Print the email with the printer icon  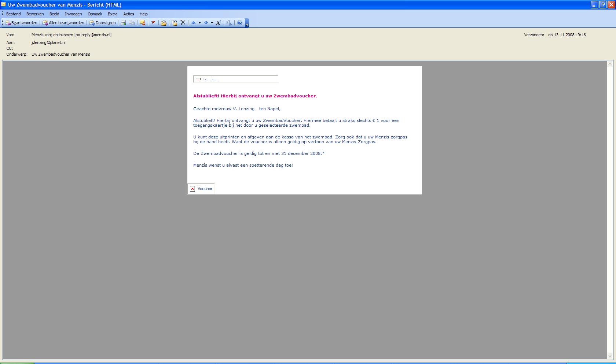tap(124, 23)
